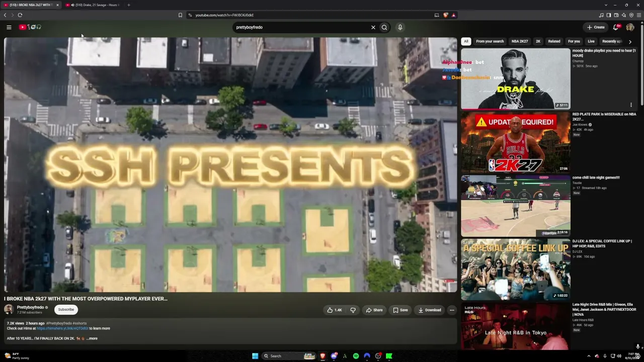Open the Brave Shields lion icon
644x362 pixels.
point(445,15)
